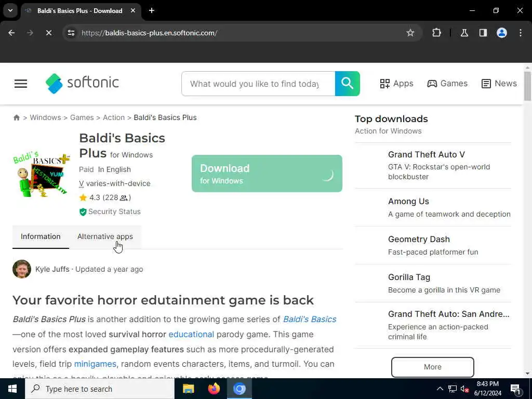Open the Apps section
This screenshot has height=399, width=532.
coord(396,84)
